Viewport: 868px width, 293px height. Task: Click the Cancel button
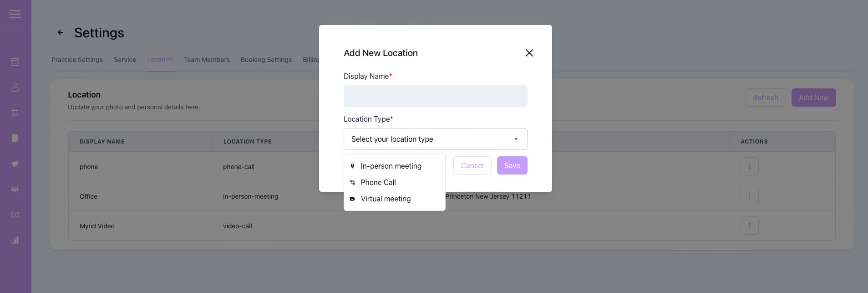click(x=472, y=165)
